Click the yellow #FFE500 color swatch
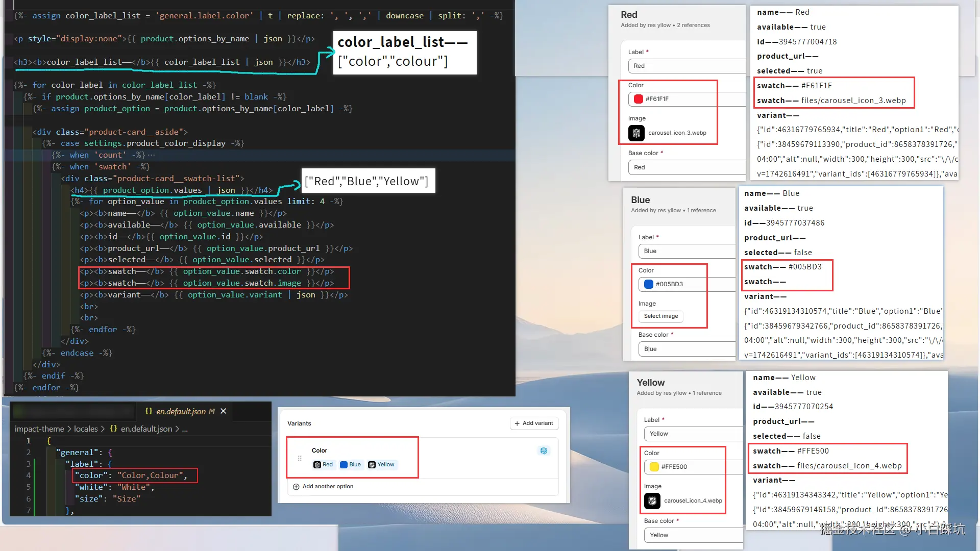980x551 pixels. coord(654,467)
